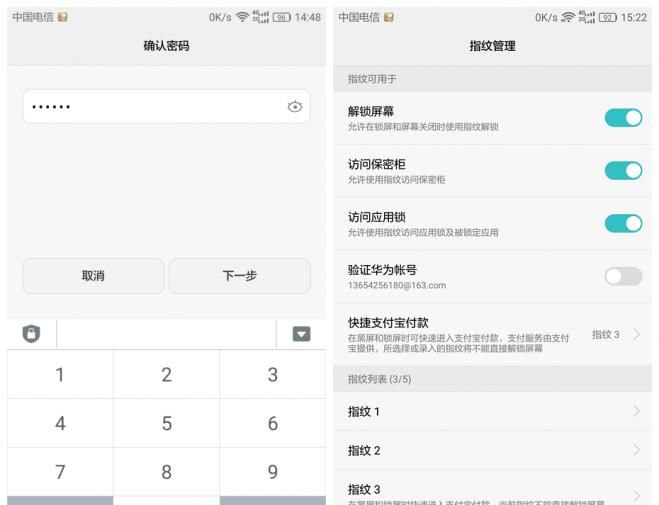Select 指纹 2 list entry text
This screenshot has width=659, height=505.
[364, 451]
